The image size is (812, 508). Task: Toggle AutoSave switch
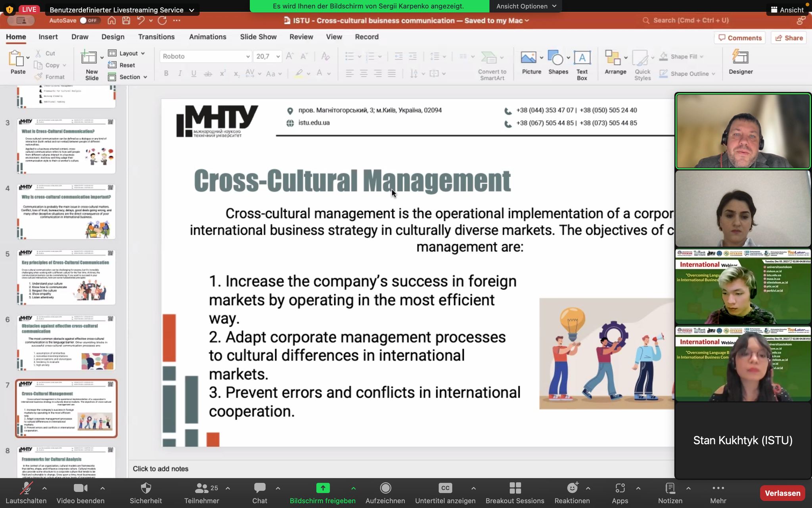pyautogui.click(x=89, y=21)
